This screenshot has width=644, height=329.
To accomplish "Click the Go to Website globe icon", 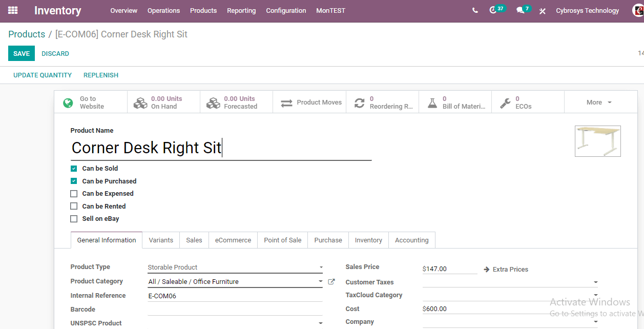I will point(68,103).
